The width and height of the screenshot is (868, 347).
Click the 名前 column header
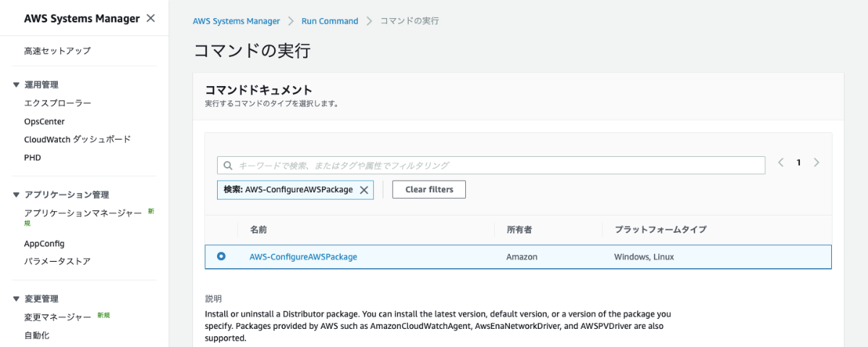tap(259, 229)
